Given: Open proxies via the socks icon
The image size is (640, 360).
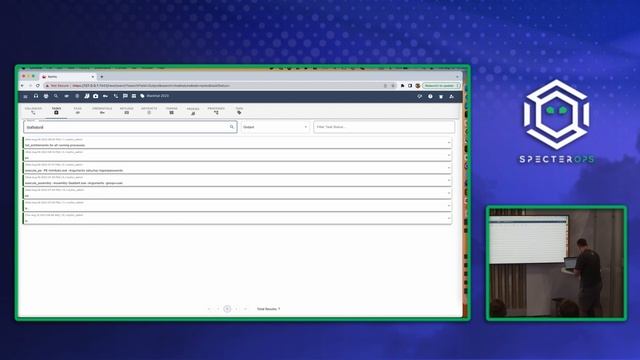Looking at the screenshot, I should pos(87,96).
